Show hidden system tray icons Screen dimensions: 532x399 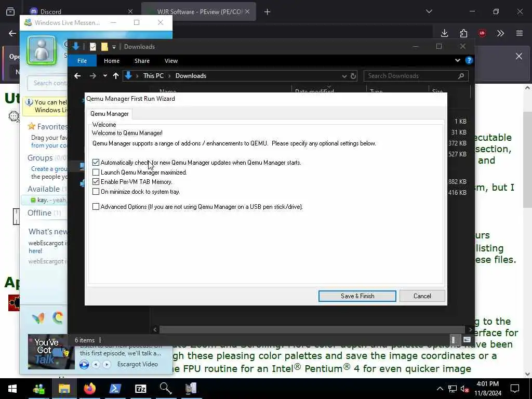440,389
